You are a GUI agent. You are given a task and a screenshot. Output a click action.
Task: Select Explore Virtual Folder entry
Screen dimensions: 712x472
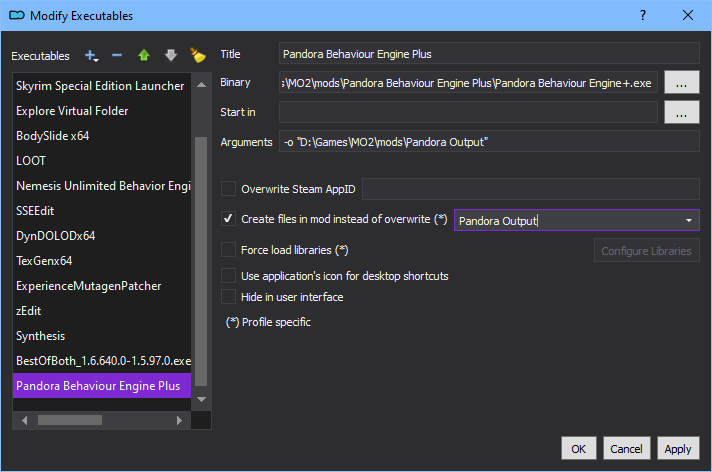pyautogui.click(x=102, y=111)
